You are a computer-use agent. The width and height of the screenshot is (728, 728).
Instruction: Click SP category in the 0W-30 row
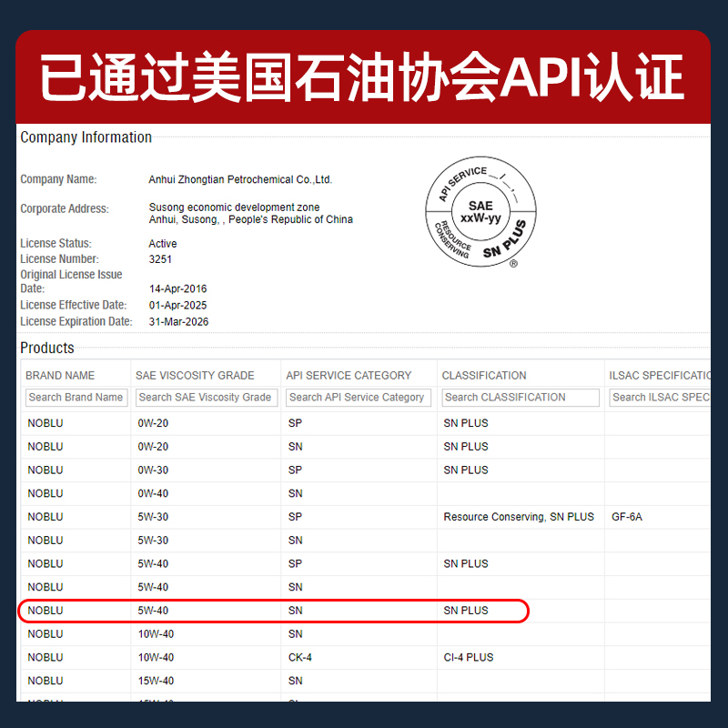click(295, 470)
